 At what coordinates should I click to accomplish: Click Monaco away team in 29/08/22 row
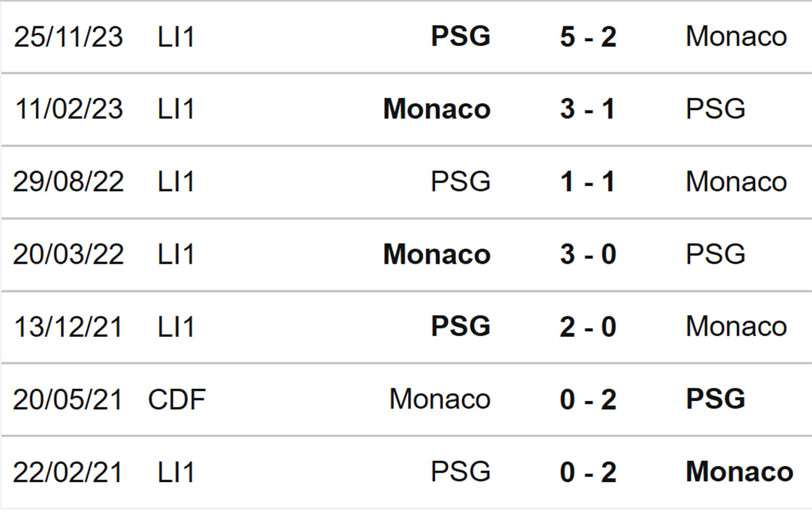tap(736, 182)
